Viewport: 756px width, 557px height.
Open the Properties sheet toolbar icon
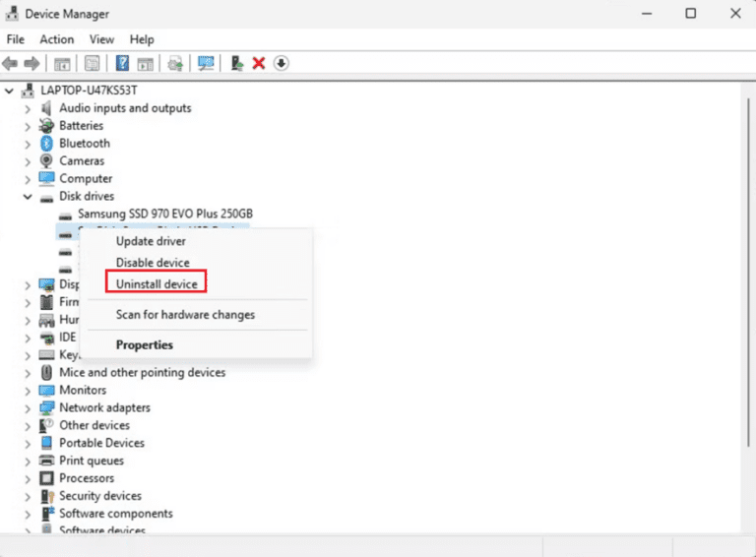92,64
